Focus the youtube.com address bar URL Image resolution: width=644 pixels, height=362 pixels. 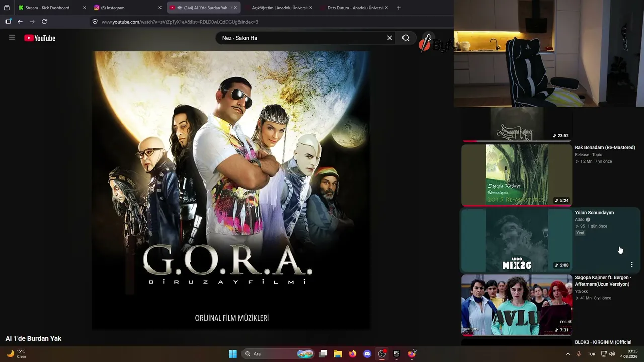180,22
